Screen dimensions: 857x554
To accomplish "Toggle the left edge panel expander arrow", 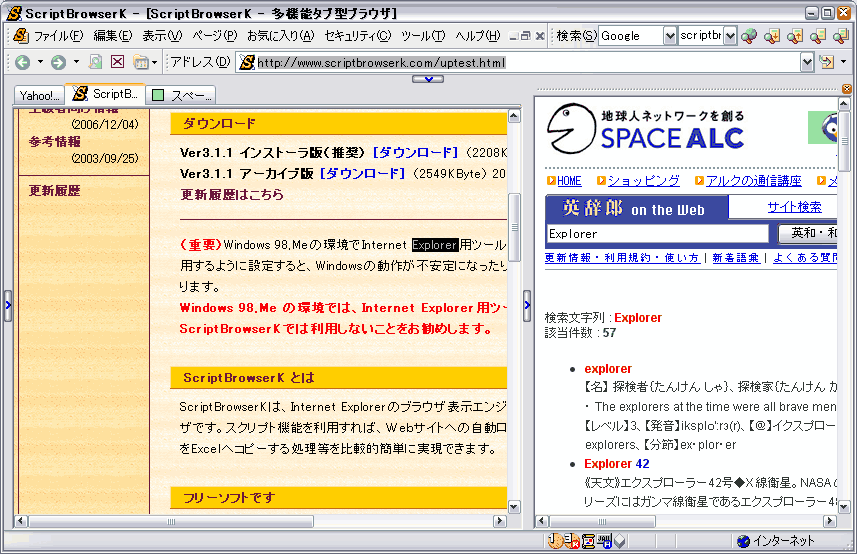I will coord(8,305).
